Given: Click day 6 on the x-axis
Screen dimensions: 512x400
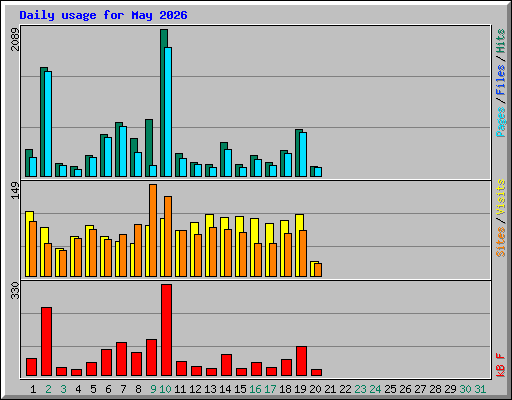Looking at the screenshot, I should (x=108, y=389).
